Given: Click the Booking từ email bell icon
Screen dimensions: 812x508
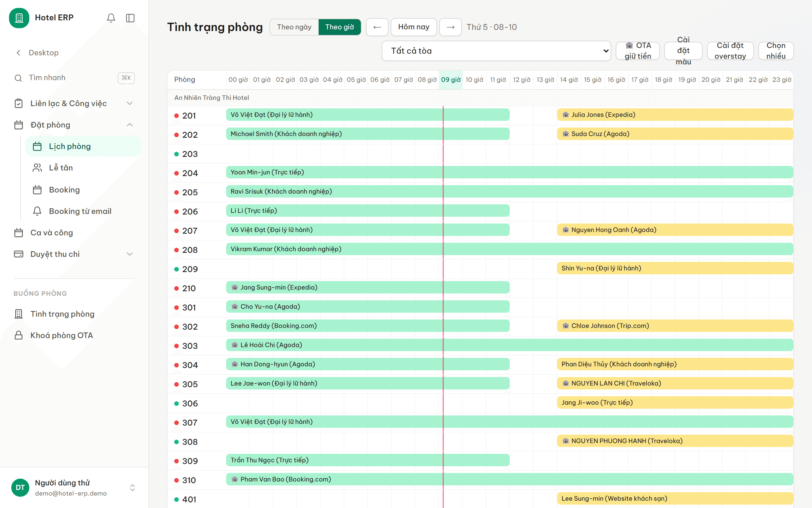Looking at the screenshot, I should coord(37,211).
